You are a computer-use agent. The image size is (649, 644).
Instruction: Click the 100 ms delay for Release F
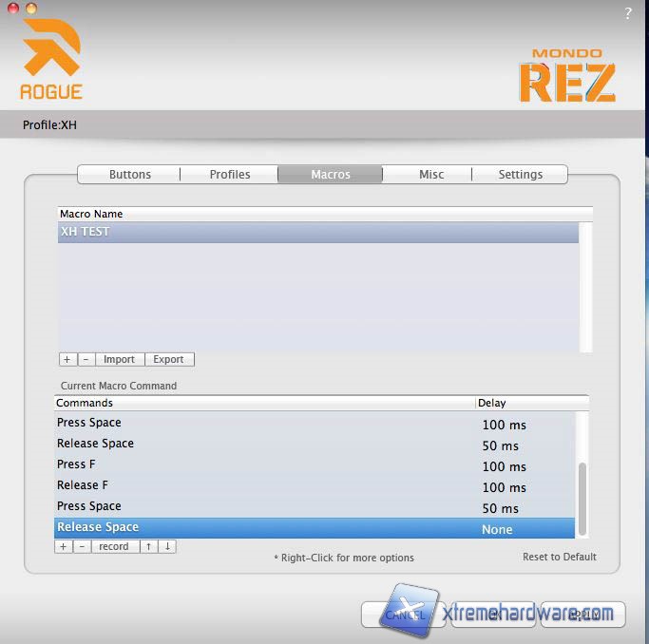(x=504, y=487)
